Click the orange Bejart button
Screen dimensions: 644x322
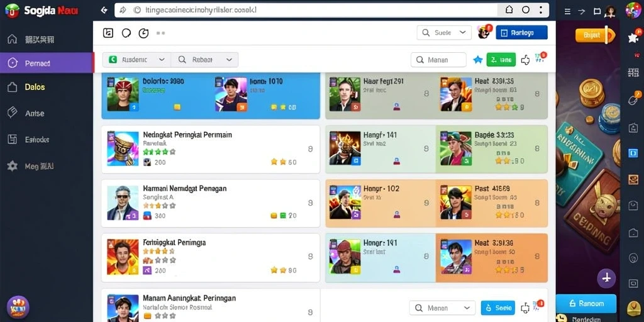(591, 35)
